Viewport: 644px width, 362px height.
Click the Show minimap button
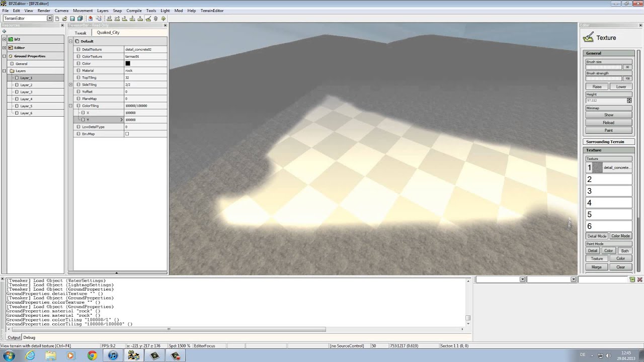point(609,115)
